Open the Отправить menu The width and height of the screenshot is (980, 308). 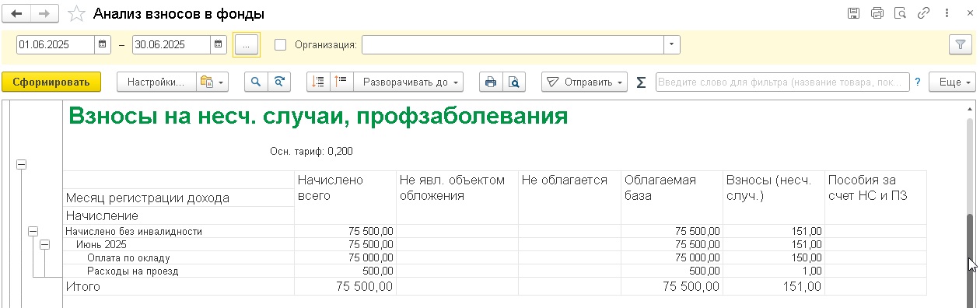pos(584,82)
